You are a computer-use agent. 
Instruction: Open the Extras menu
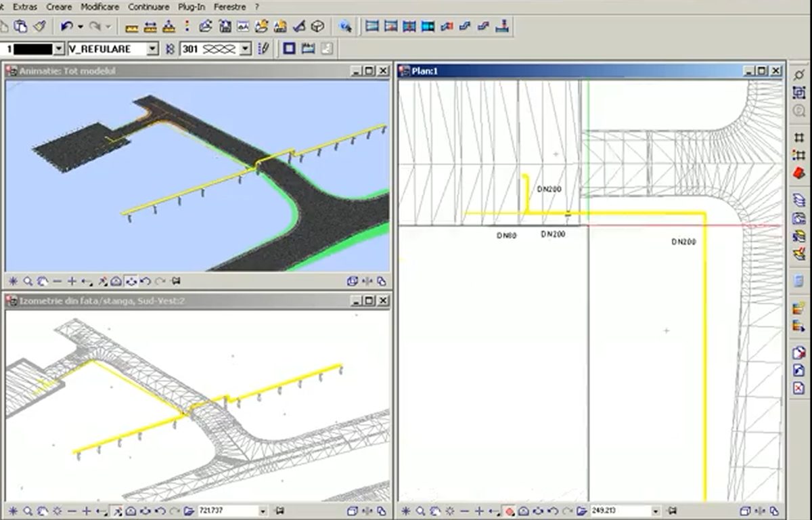click(25, 7)
